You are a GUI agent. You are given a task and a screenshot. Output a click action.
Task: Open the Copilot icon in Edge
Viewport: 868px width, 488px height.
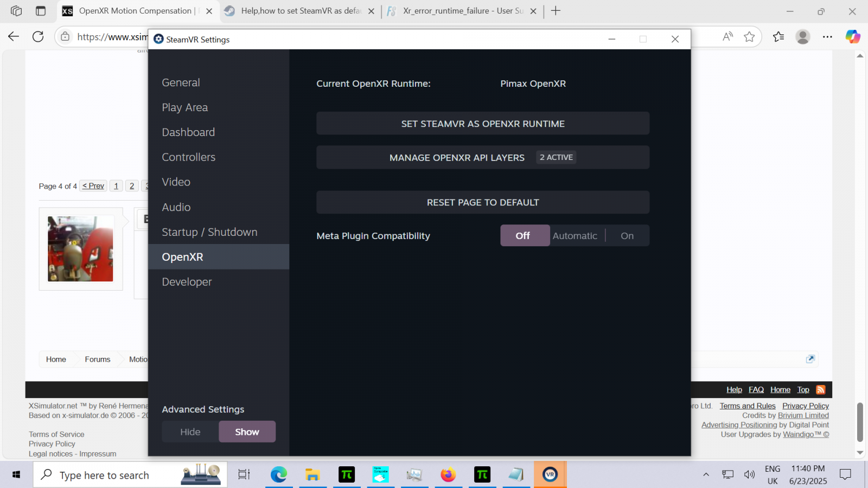[x=853, y=36]
